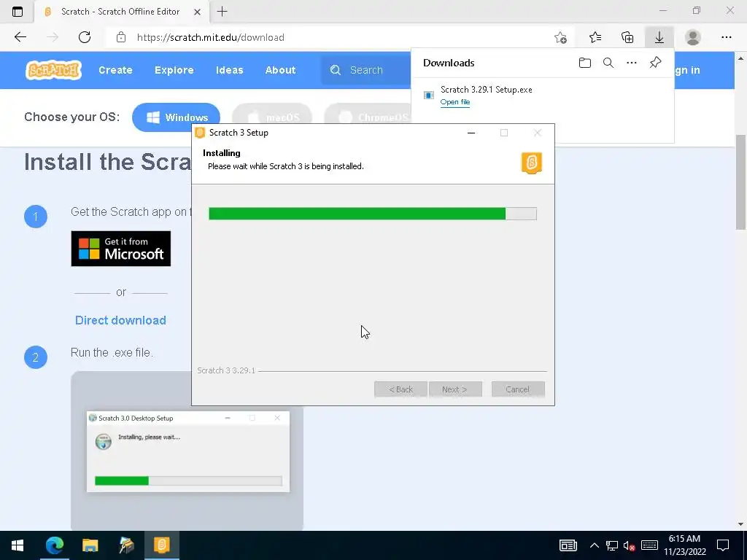This screenshot has height=560, width=747.
Task: Open touch keyboard tray icon
Action: point(649,545)
